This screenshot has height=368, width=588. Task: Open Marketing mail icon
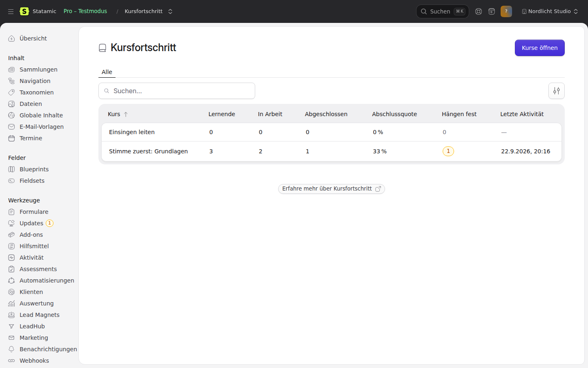pos(11,338)
